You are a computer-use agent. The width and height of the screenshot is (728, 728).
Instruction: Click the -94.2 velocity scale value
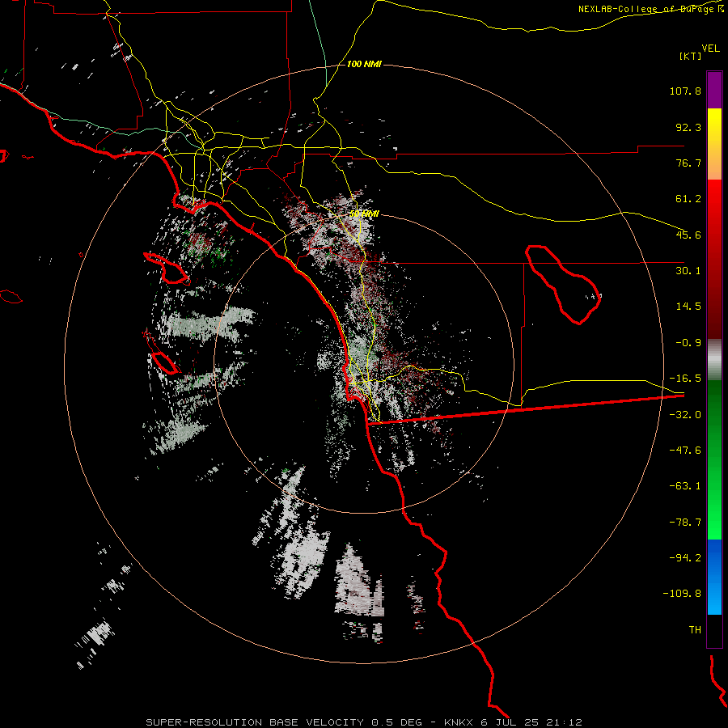pyautogui.click(x=685, y=558)
